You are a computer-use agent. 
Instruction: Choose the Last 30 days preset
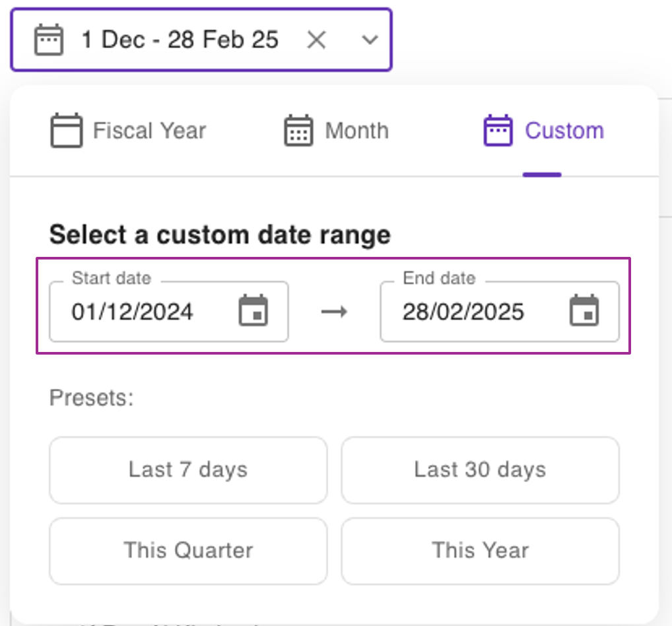480,470
